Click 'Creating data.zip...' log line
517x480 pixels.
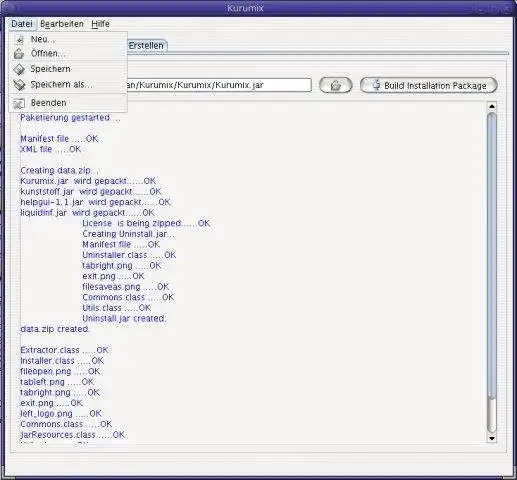point(59,170)
